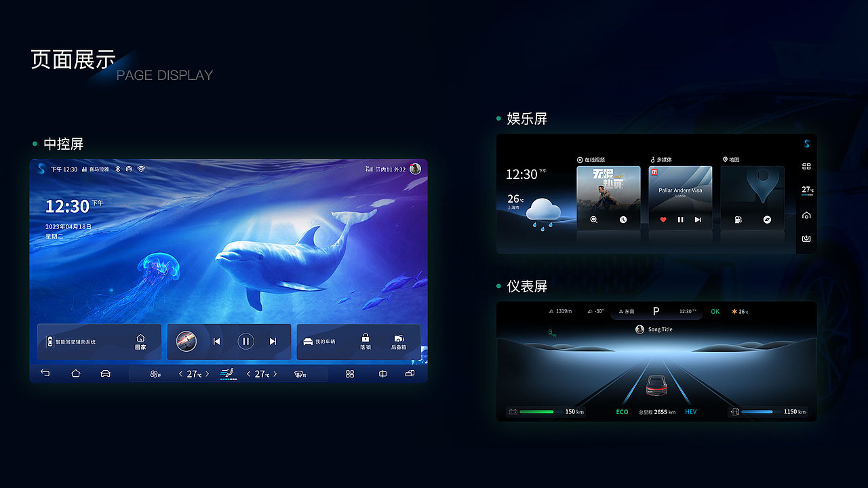Tap power icon on entertainment sidebar
Image resolution: width=868 pixels, height=488 pixels.
806,239
